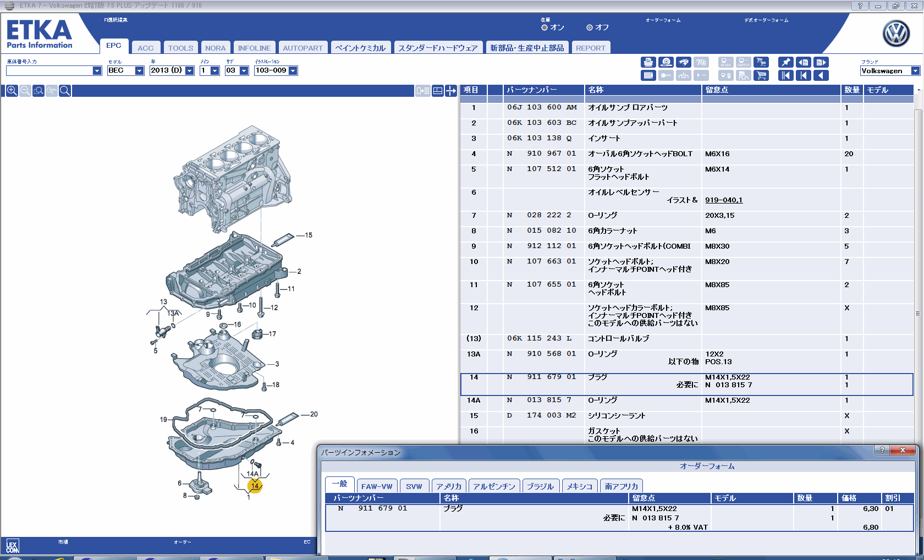Viewport: 924px width, 560px height.
Task: Click the car with document icon
Action: pyautogui.click(x=744, y=75)
